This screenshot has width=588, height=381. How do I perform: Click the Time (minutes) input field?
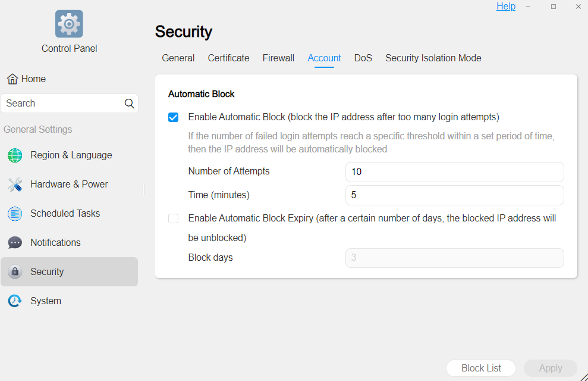(454, 195)
